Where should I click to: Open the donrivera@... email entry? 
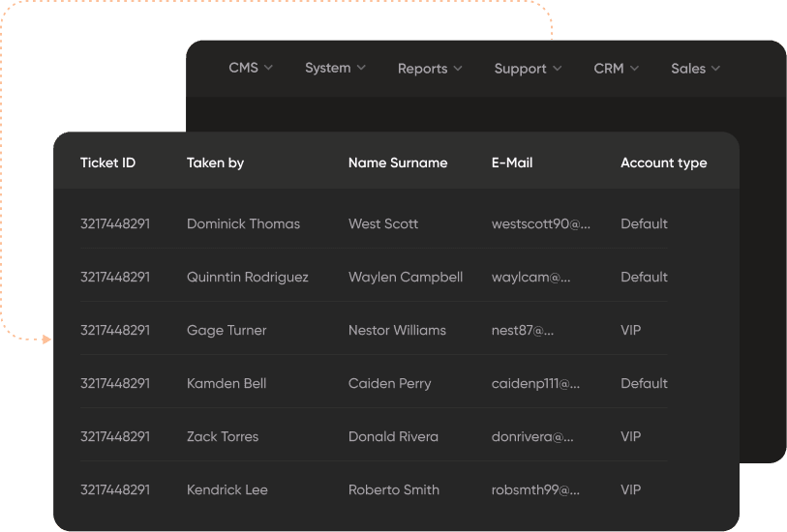point(532,436)
